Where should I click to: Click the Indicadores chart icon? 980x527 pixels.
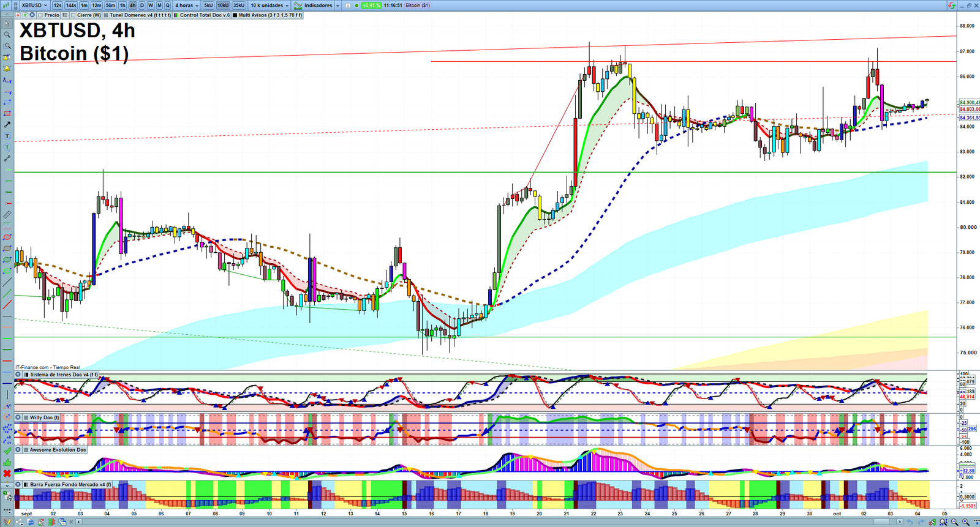298,6
